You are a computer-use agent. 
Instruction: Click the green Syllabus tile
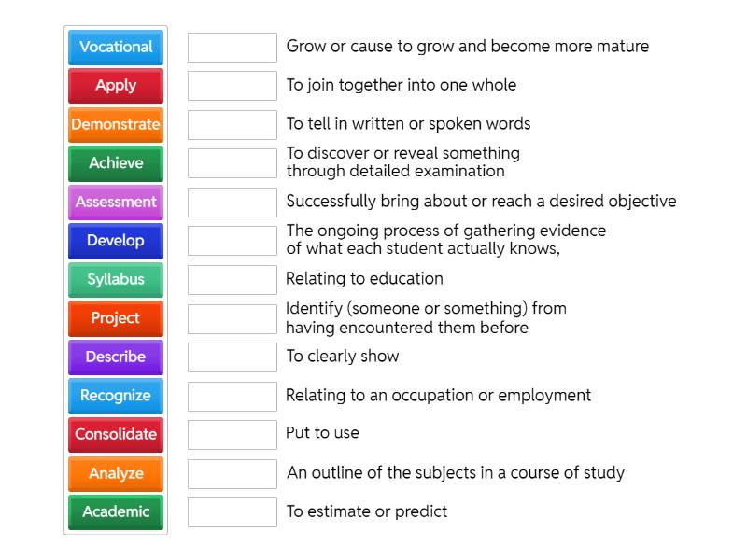coord(116,279)
